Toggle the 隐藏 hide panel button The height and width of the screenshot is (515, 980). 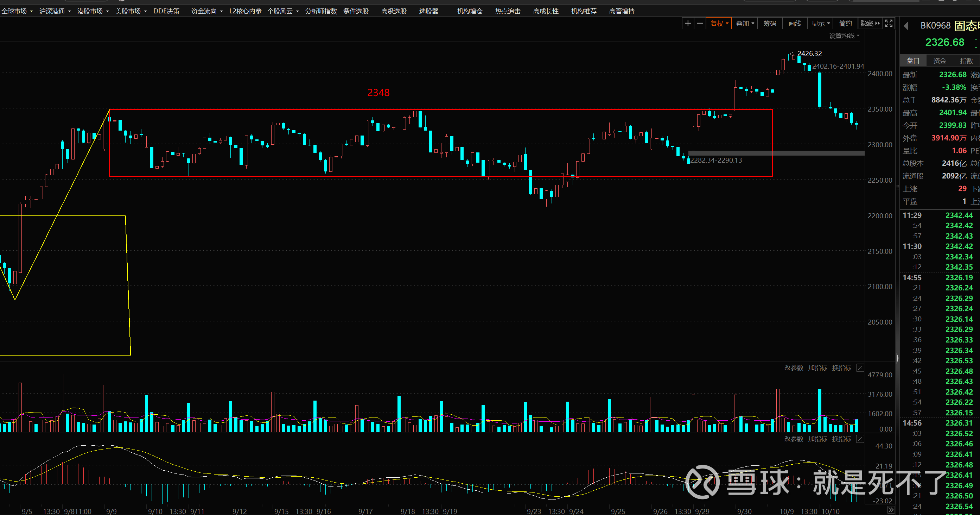pos(871,24)
